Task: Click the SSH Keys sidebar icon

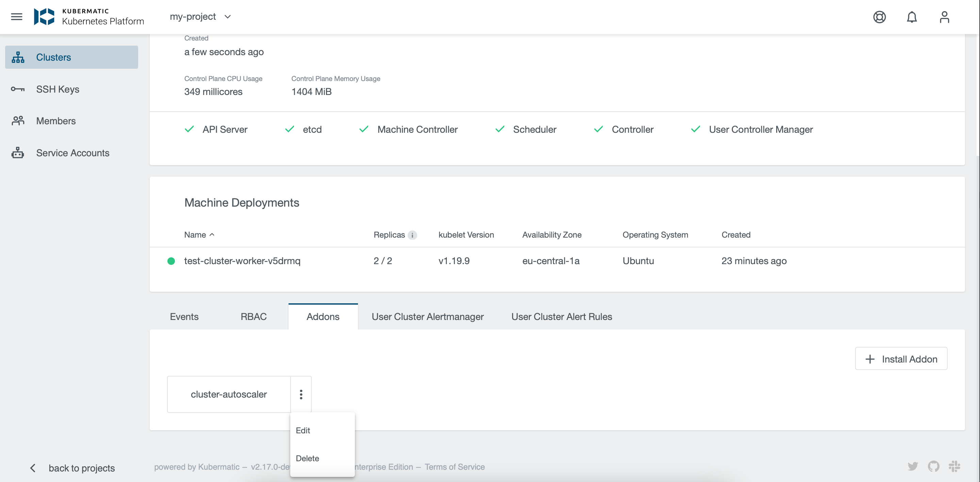Action: [17, 88]
